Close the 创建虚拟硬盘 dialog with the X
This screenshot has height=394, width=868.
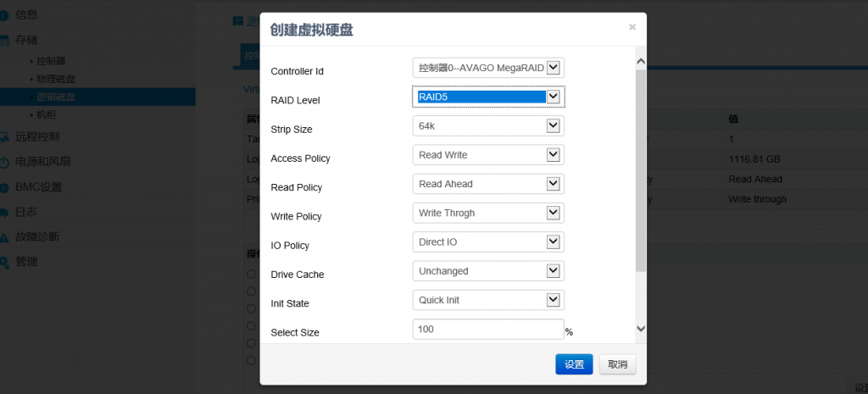click(x=632, y=27)
